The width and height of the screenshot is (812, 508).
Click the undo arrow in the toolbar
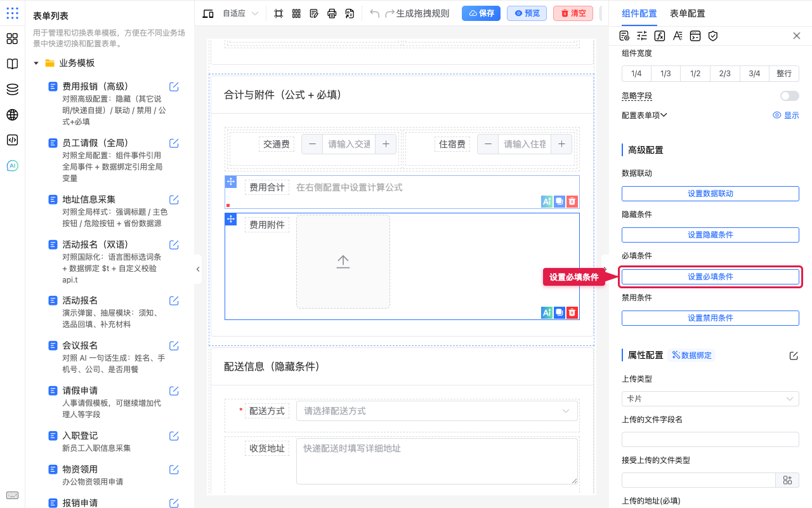pyautogui.click(x=374, y=13)
